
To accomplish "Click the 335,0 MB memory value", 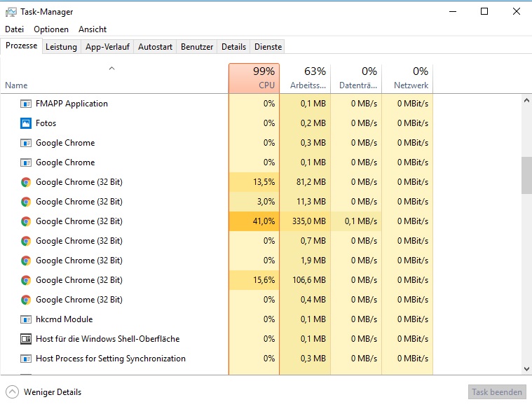I will point(309,221).
